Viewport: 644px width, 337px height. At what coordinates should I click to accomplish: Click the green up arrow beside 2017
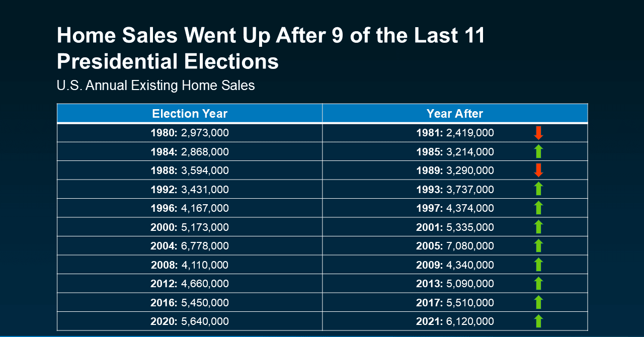(x=538, y=302)
